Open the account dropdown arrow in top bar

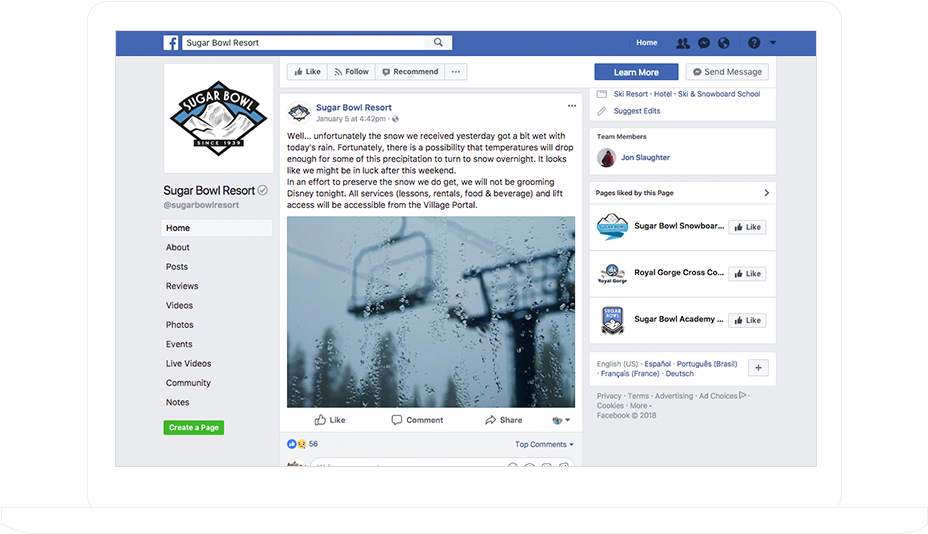click(773, 43)
